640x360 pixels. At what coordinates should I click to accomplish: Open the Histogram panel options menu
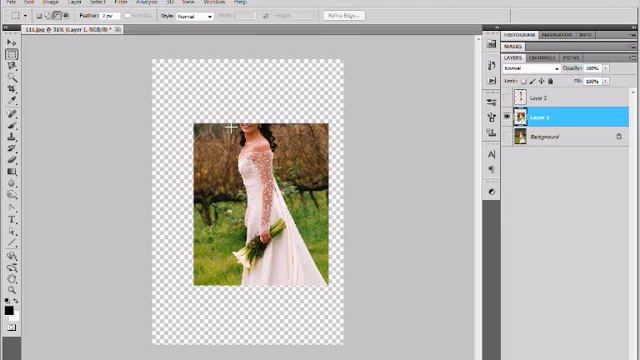tap(632, 35)
